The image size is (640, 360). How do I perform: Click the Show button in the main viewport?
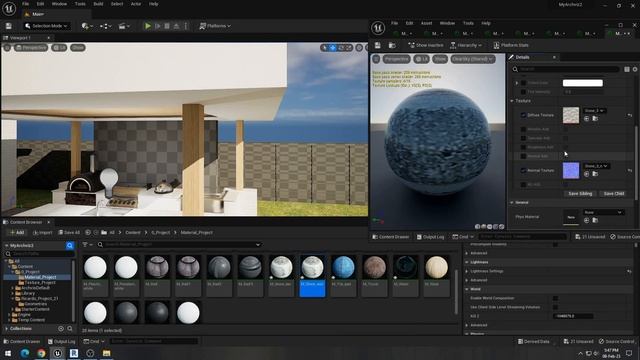(78, 48)
